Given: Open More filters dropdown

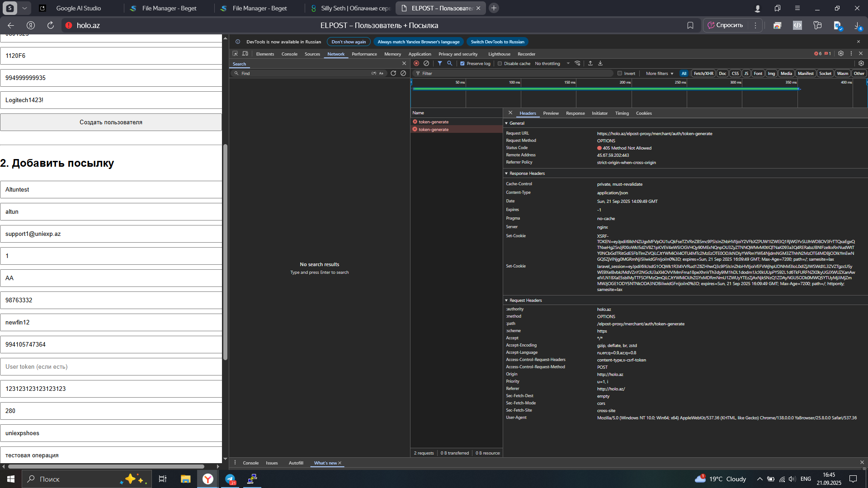Looking at the screenshot, I should click(659, 73).
